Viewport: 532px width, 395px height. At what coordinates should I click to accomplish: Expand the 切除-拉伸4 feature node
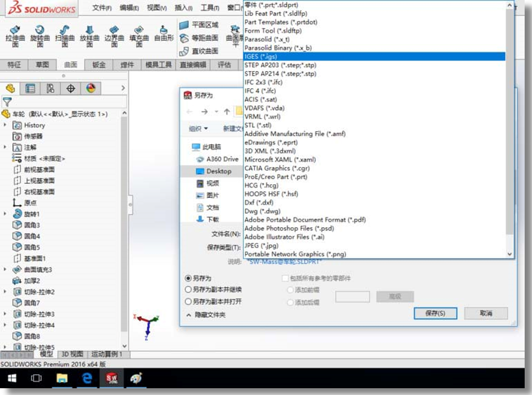(x=5, y=325)
